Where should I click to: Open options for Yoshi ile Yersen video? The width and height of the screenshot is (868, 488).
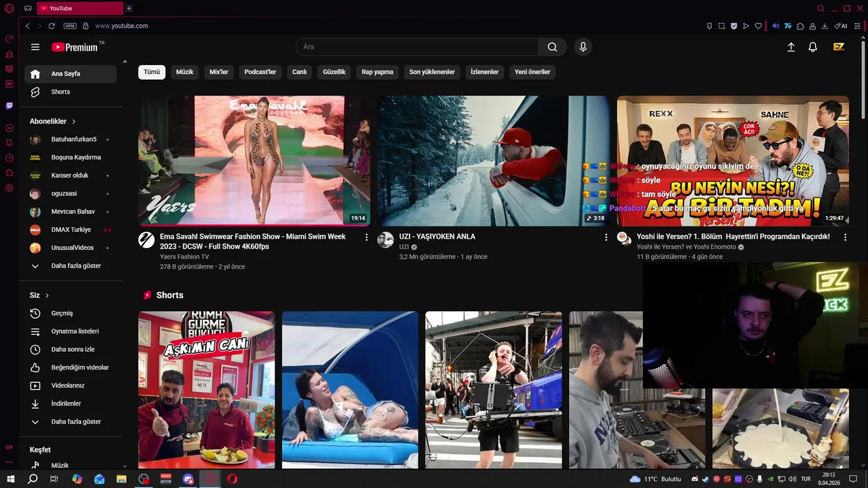(845, 237)
